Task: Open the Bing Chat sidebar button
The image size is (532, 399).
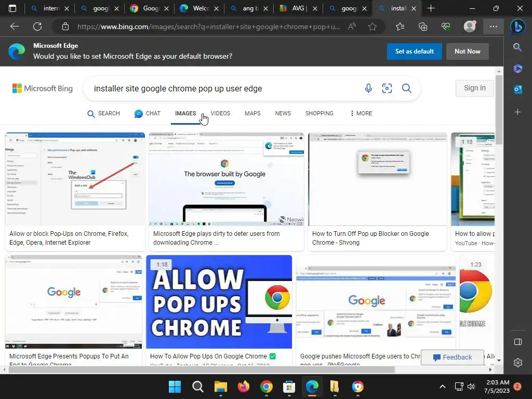Action: (x=518, y=26)
